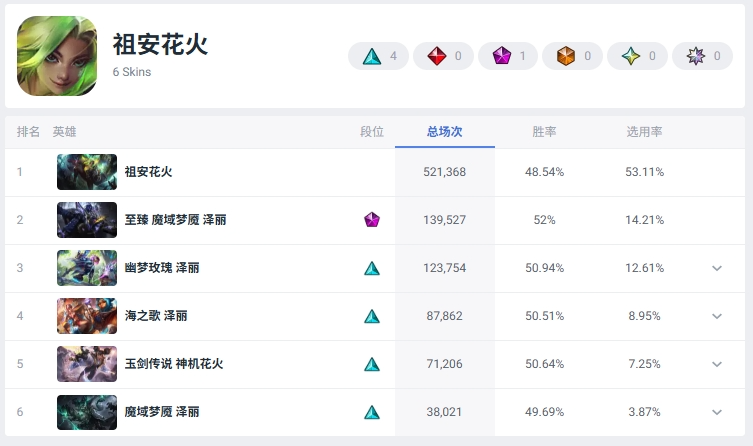The image size is (753, 446).
Task: Open the 玉剑传说 神机花火 skin thumbnail
Action: pos(87,364)
